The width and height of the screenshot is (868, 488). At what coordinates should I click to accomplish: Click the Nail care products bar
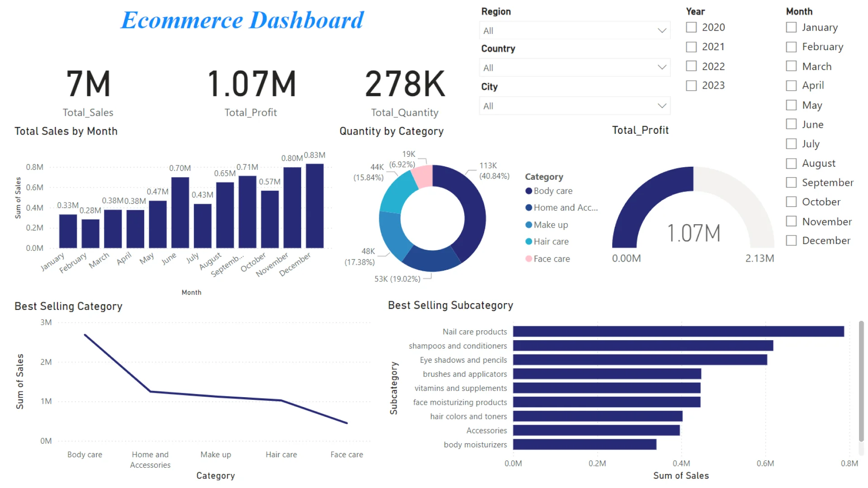678,331
